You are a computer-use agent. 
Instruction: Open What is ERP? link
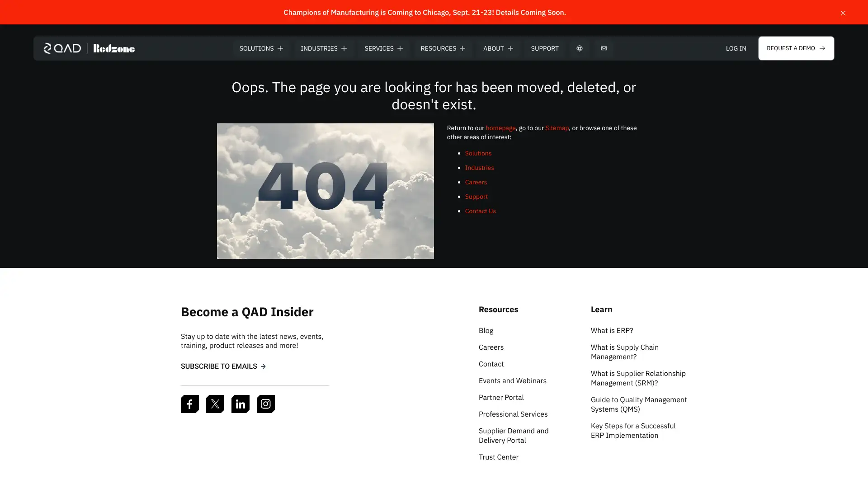(x=612, y=331)
